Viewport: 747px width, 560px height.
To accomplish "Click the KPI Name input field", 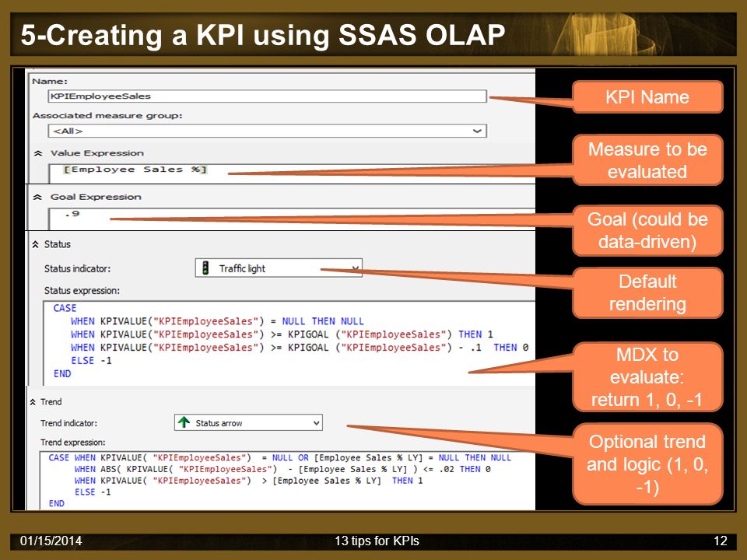I will [267, 96].
